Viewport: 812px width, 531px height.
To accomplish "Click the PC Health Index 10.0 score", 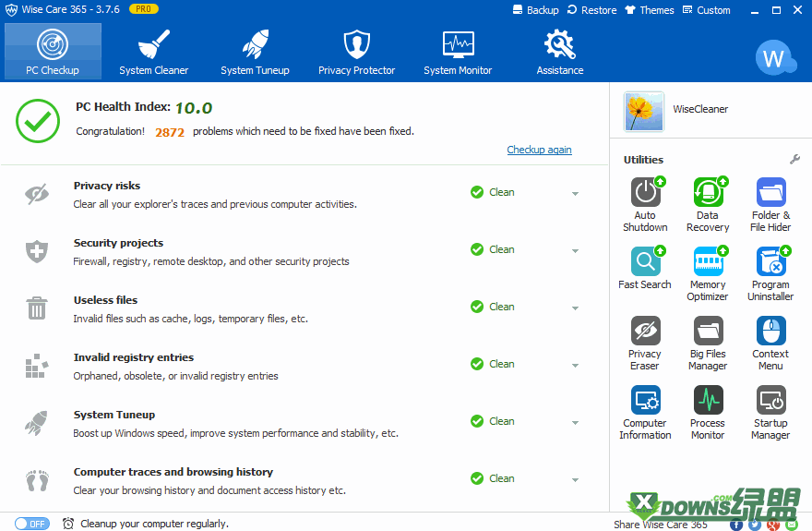I will click(194, 108).
